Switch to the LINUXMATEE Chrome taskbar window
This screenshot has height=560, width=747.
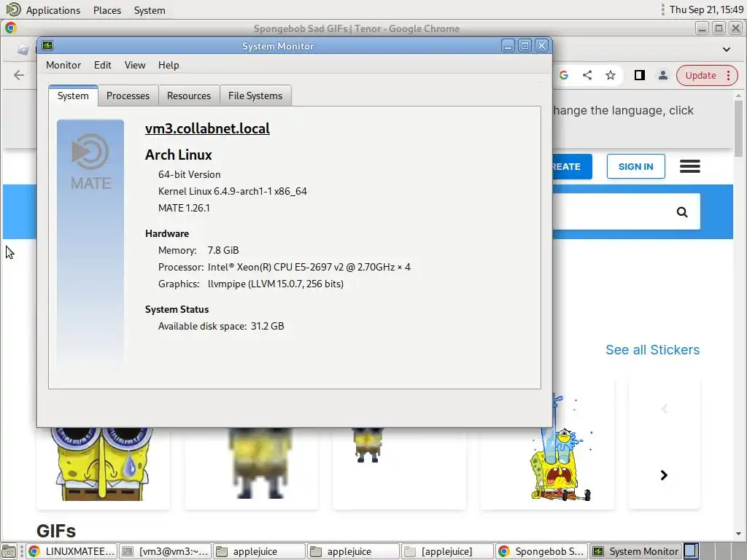tap(71, 551)
